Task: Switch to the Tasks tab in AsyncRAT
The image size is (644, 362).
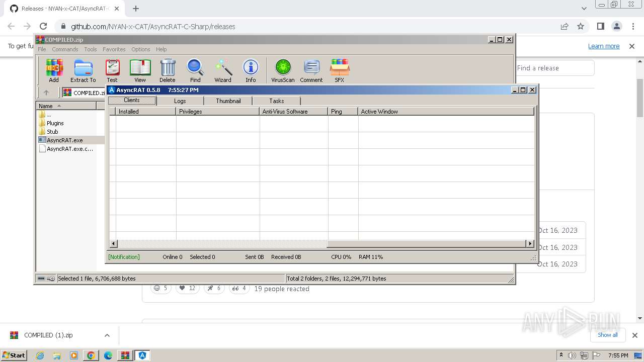Action: click(x=277, y=101)
